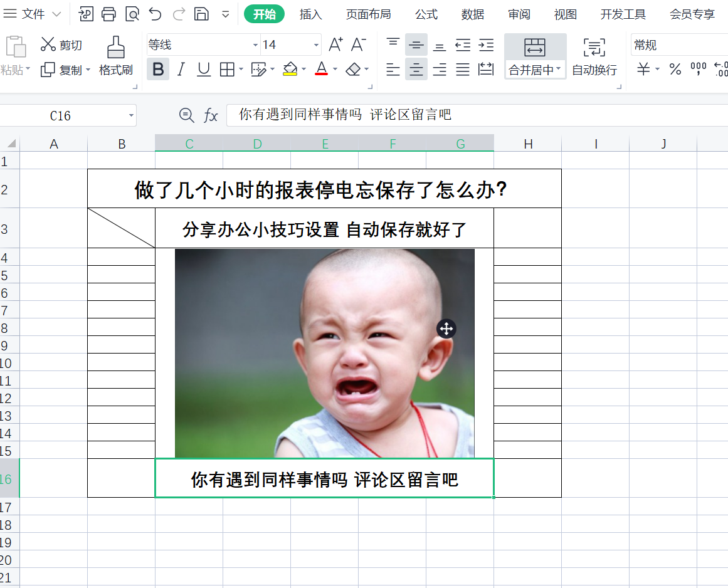Apply percent style
728x588 pixels.
point(675,69)
